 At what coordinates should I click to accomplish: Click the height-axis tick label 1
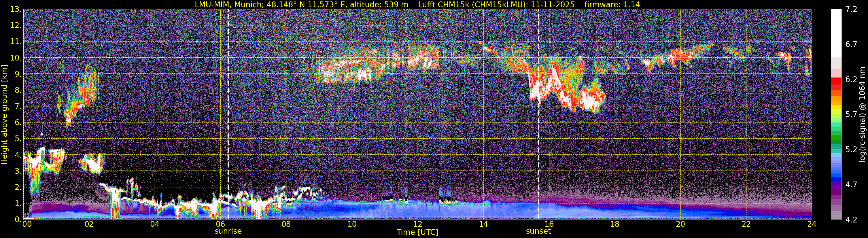pyautogui.click(x=18, y=204)
